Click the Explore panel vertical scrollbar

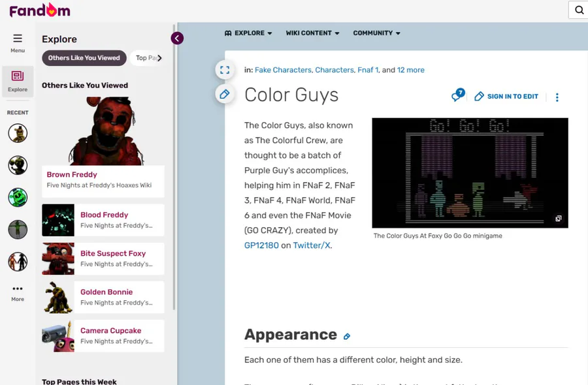[174, 166]
